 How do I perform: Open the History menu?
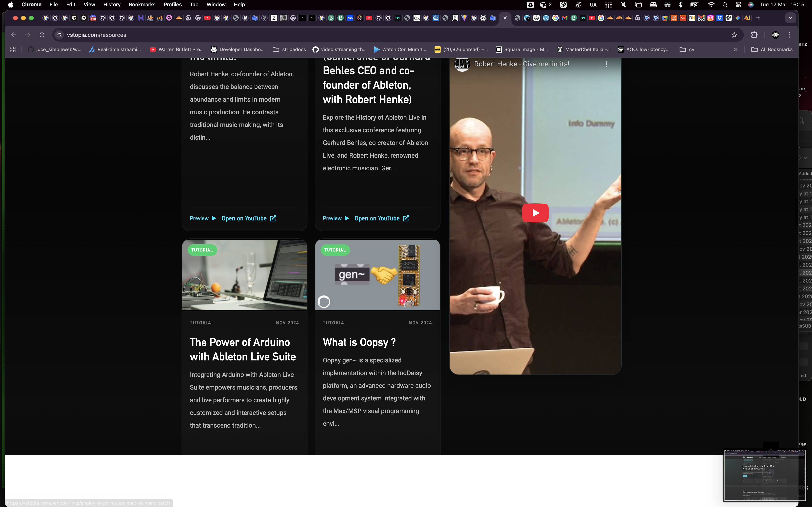coord(112,5)
